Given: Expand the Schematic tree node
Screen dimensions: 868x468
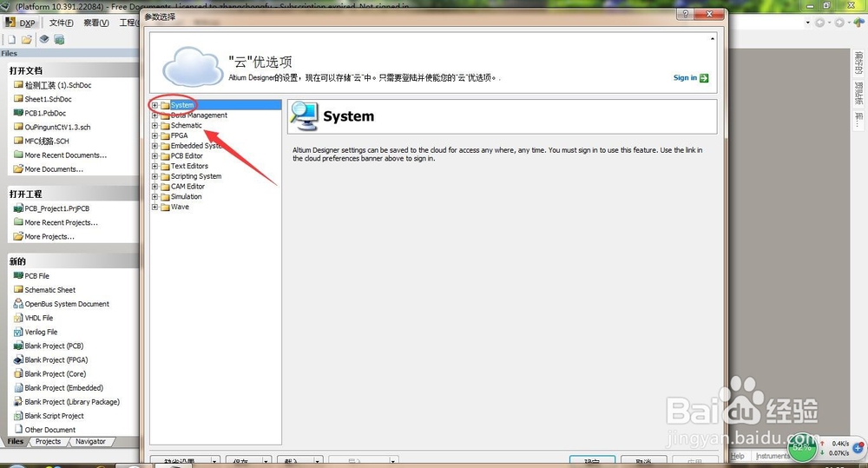Looking at the screenshot, I should coord(155,125).
